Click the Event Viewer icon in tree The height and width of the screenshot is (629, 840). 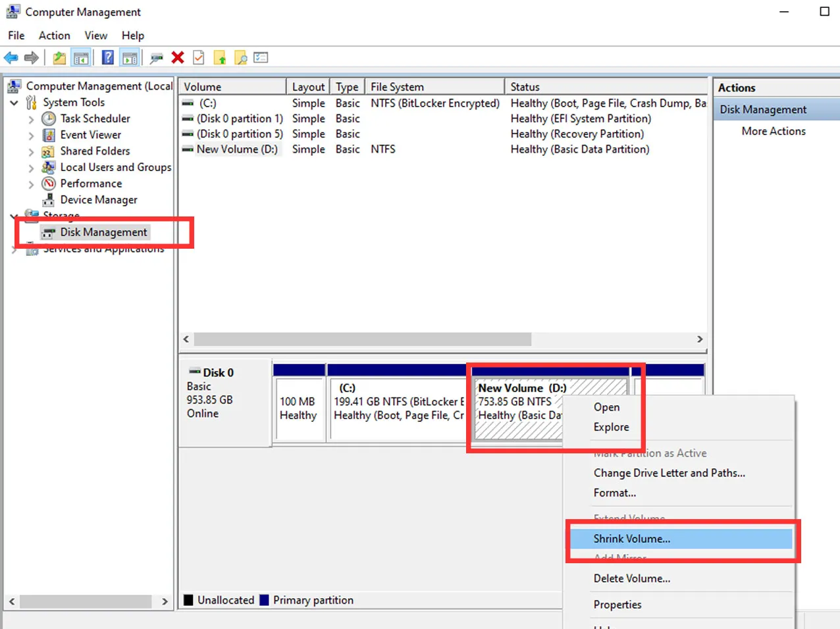coord(48,135)
